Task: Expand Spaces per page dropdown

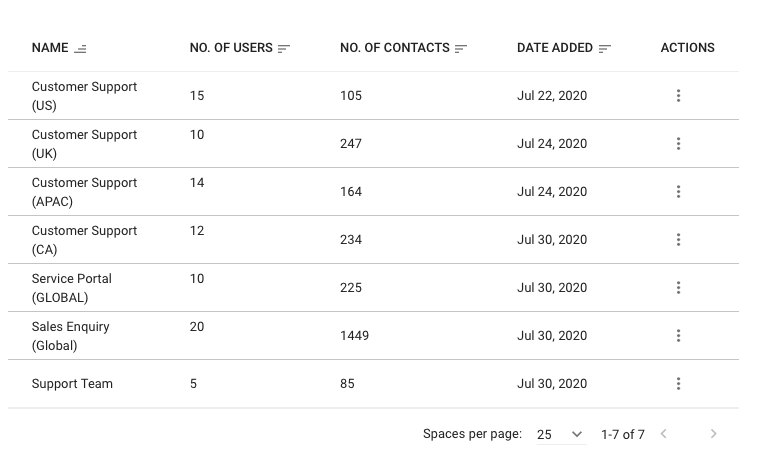Action: click(560, 434)
